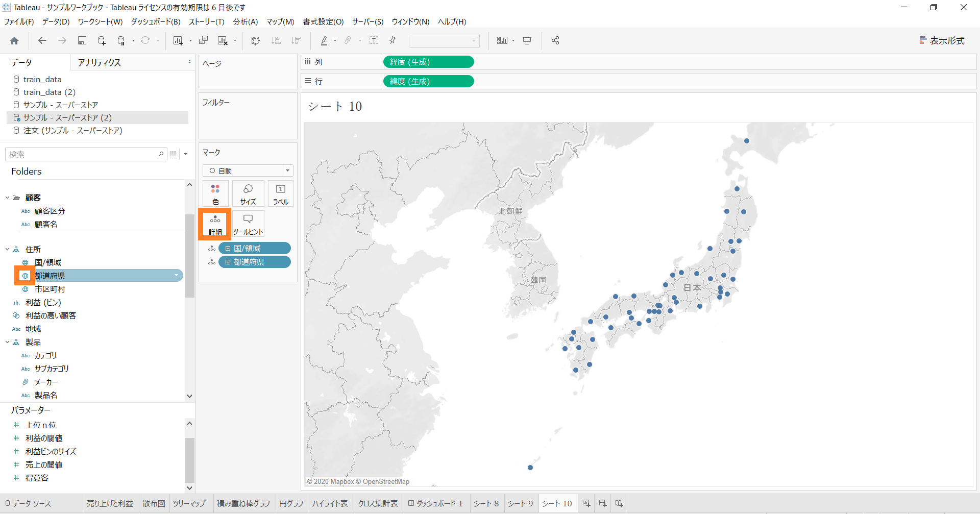Open the Color (色) marks card
The height and width of the screenshot is (514, 980).
[215, 194]
